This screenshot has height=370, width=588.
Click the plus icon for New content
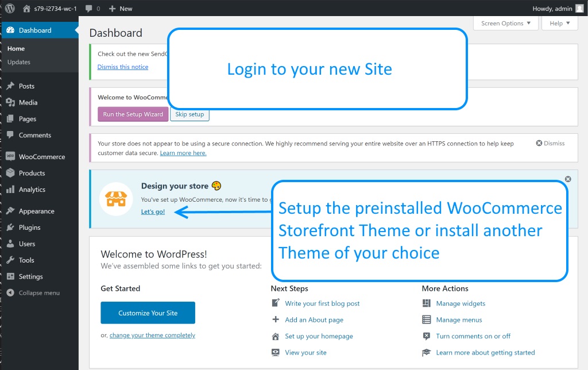(x=112, y=8)
